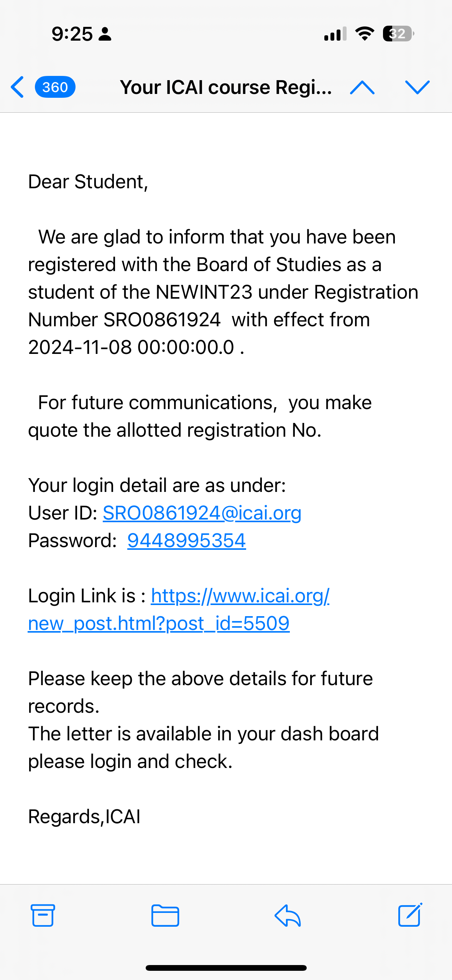Tap the "Dear Student," greeting text

pos(88,182)
